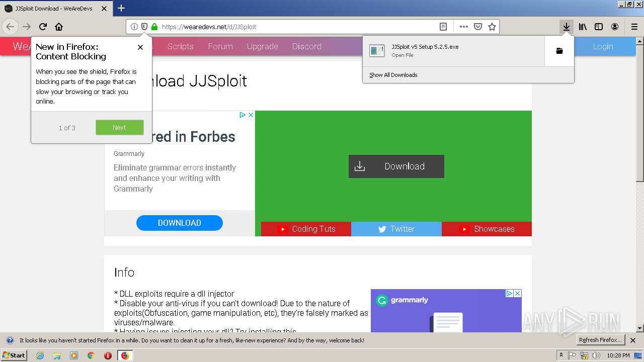Click the volume speaker tray icon
The height and width of the screenshot is (362, 644).
pos(596,355)
